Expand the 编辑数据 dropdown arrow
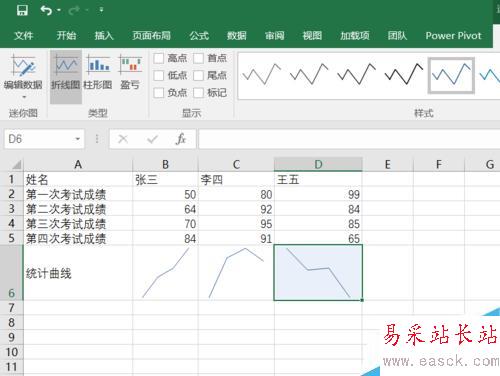 coord(24,97)
